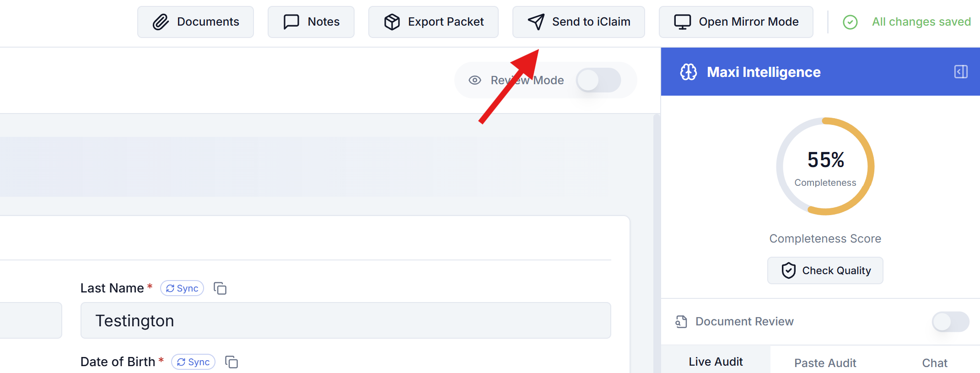The image size is (980, 373).
Task: Open Notes via the speech bubble icon
Action: pos(291,21)
